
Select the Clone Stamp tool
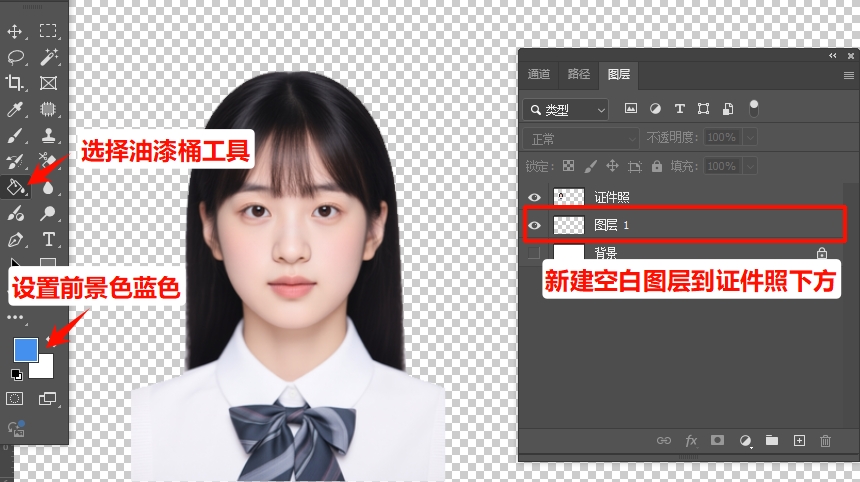tap(48, 135)
